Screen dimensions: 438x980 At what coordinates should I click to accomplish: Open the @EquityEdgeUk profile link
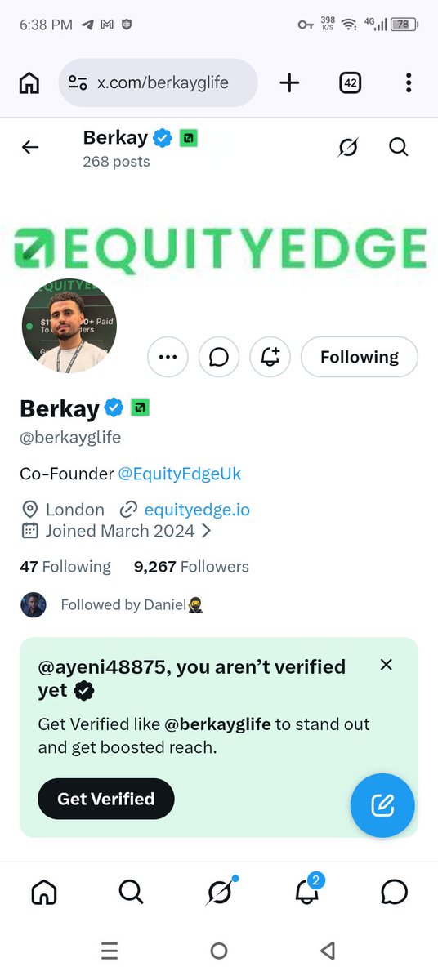(180, 474)
